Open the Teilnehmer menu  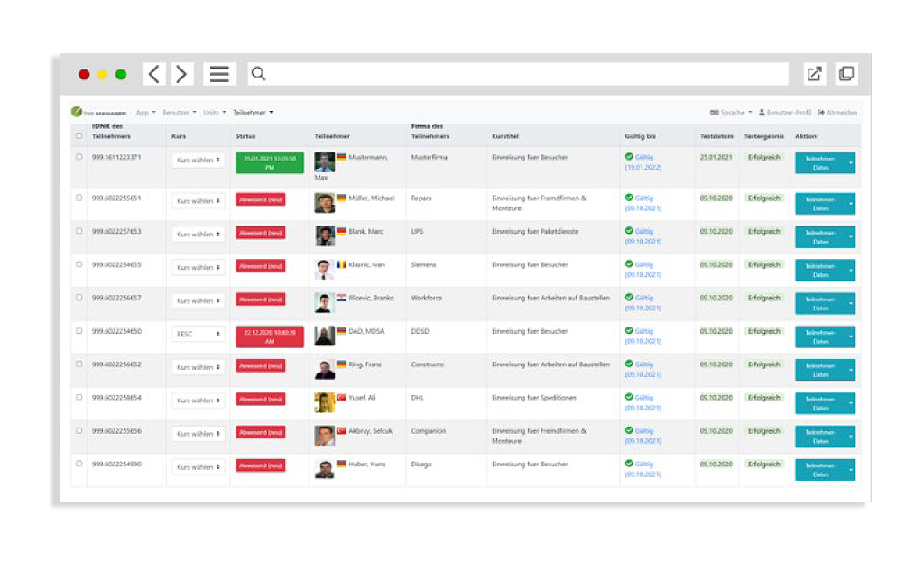253,113
